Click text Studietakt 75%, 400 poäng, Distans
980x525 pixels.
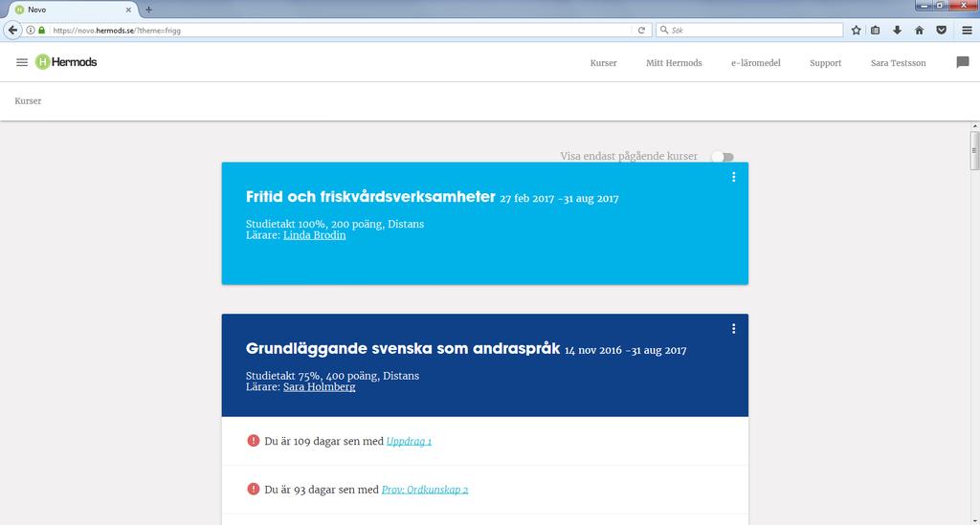(x=332, y=376)
